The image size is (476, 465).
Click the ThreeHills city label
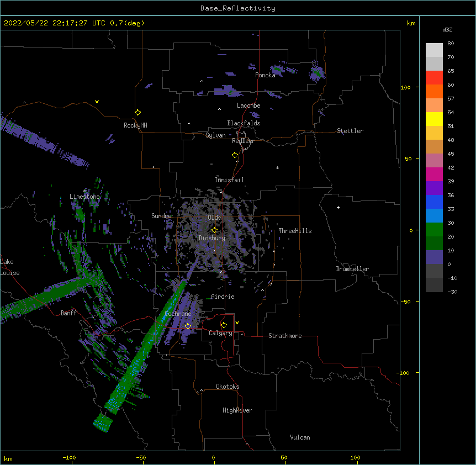coord(295,231)
